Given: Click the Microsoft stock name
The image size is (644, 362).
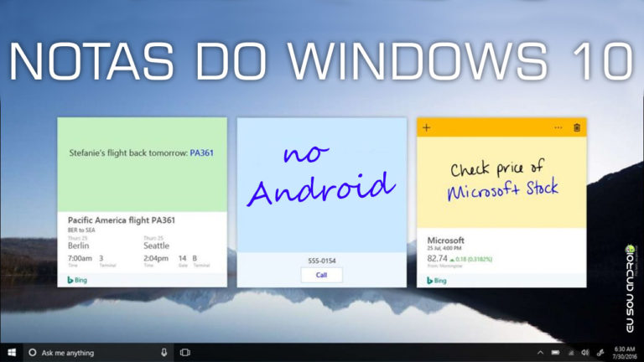Looking at the screenshot, I should tap(445, 240).
